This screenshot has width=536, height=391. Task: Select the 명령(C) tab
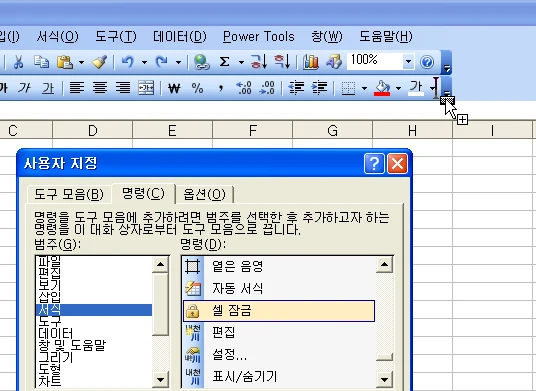[x=143, y=193]
